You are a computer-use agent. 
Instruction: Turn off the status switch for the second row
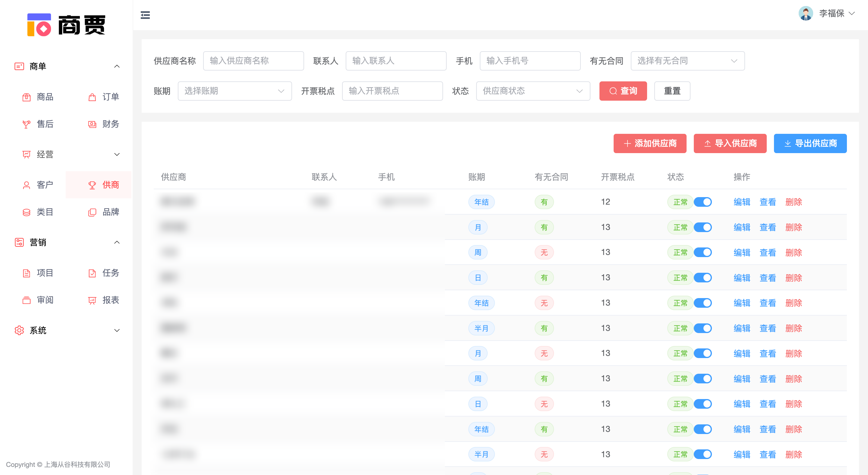[x=704, y=227]
